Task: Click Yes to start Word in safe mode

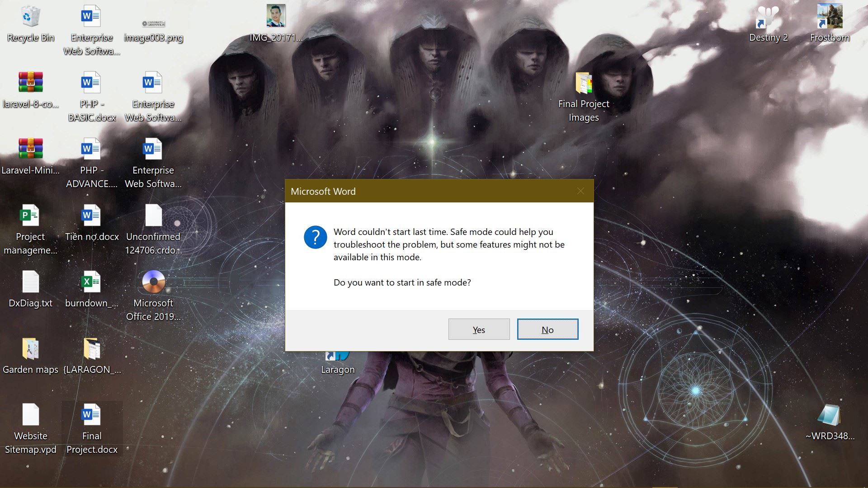Action: 478,329
